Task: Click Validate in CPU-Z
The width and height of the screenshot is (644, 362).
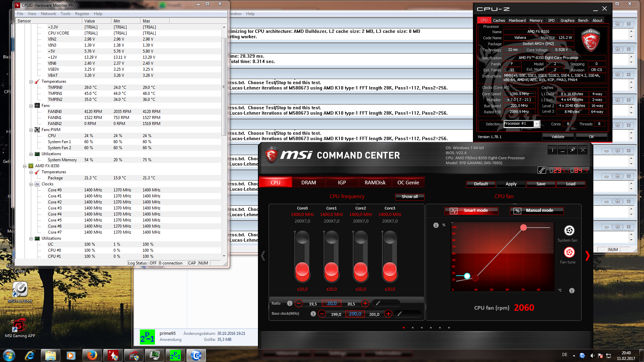Action: (x=558, y=137)
